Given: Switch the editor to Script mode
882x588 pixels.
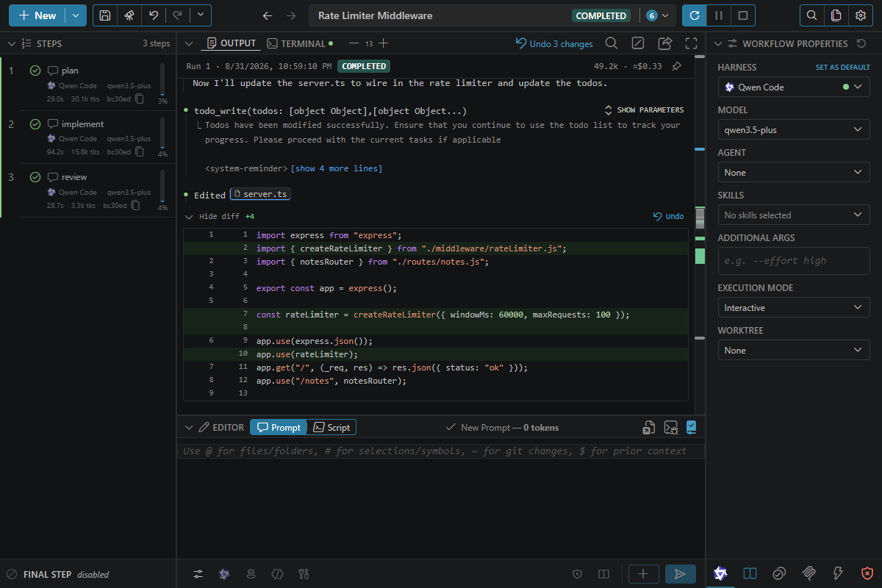Looking at the screenshot, I should (x=331, y=427).
